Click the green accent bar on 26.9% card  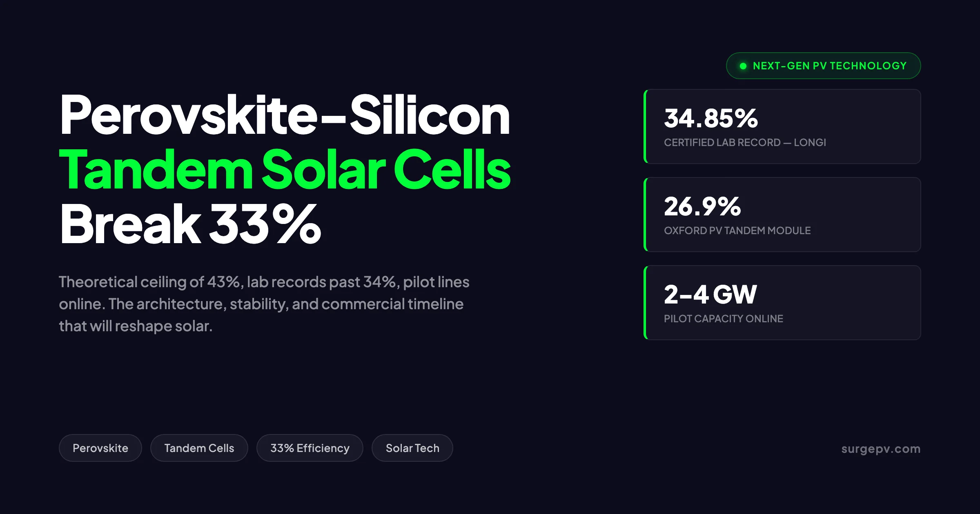tap(646, 215)
